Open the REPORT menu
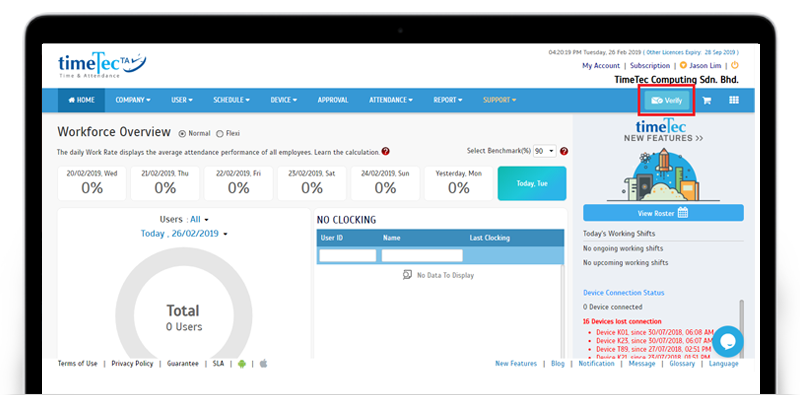 [447, 100]
